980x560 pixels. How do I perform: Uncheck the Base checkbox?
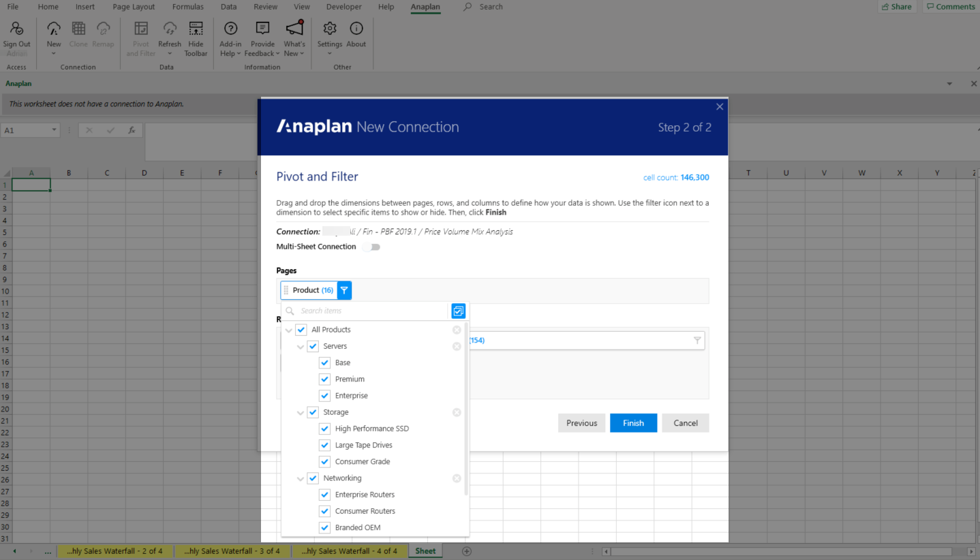point(325,362)
